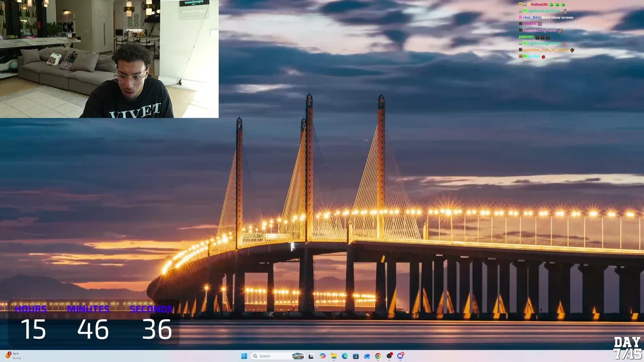Click the search highlight image in Search box
The width and height of the screenshot is (644, 362).
pyautogui.click(x=298, y=356)
